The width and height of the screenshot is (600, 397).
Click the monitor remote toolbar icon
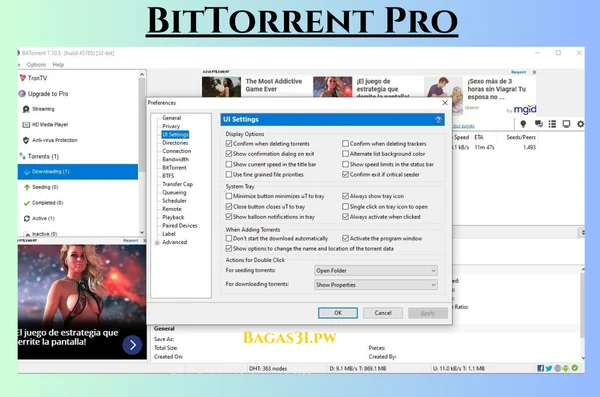[x=566, y=124]
